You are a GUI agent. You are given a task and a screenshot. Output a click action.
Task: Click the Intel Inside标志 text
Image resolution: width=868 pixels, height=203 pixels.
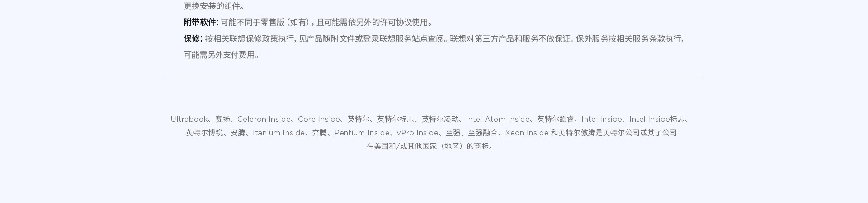tap(657, 120)
